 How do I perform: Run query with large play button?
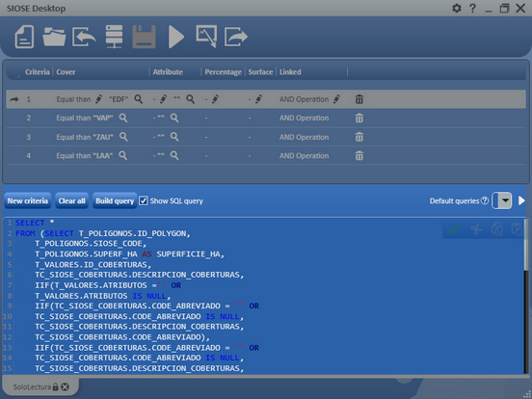pyautogui.click(x=176, y=37)
